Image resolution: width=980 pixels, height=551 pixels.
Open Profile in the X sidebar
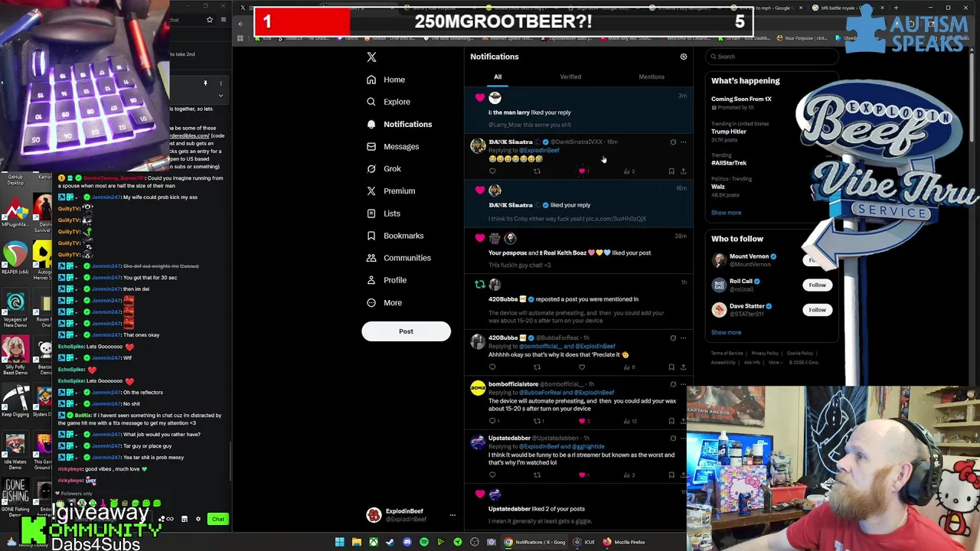387,280
